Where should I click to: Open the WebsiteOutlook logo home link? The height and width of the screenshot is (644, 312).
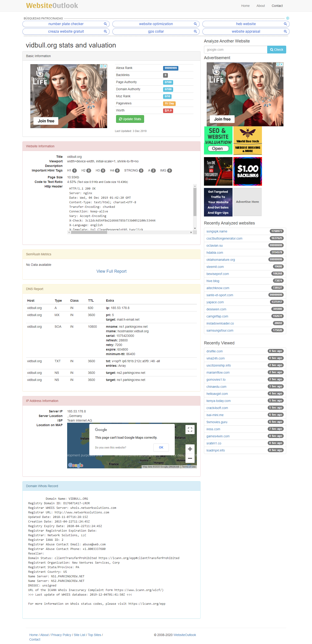52,5
